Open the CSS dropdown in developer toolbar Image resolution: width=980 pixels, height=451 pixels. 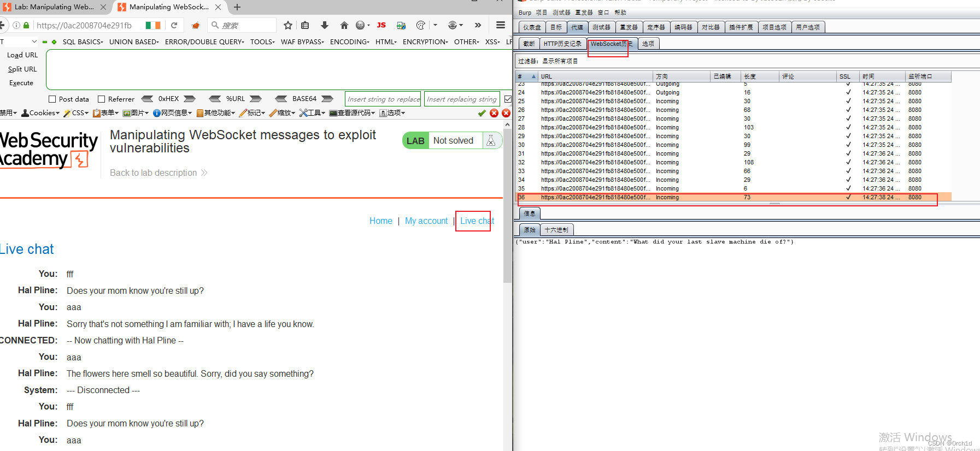coord(76,113)
